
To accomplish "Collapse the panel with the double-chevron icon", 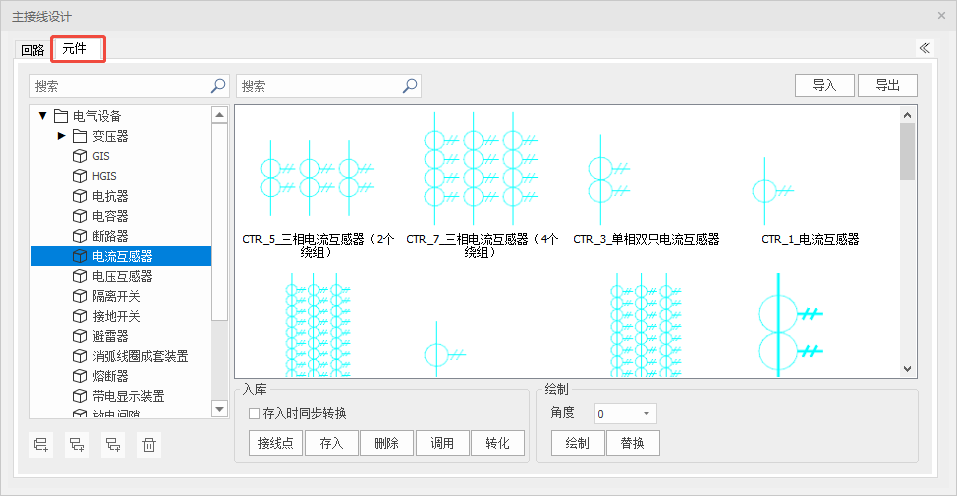I will [925, 48].
